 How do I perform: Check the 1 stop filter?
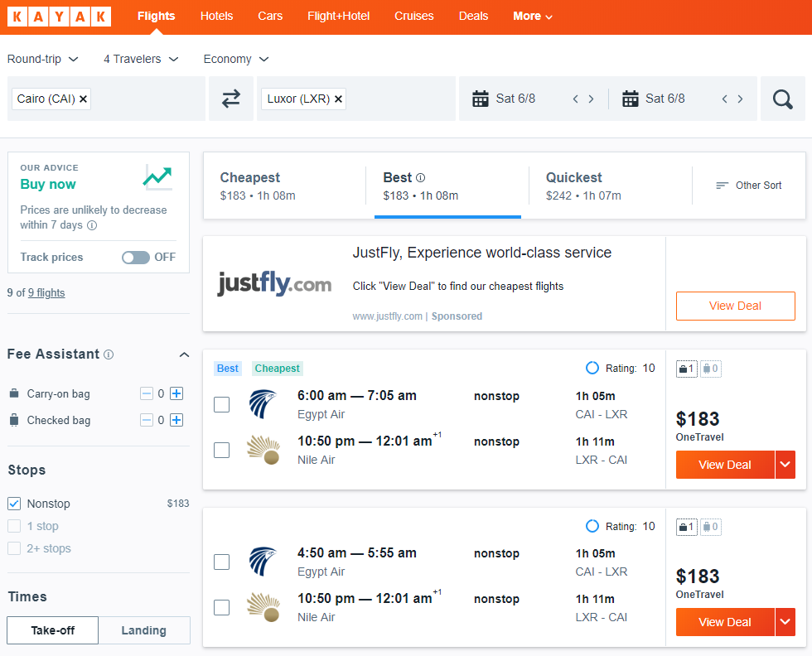coord(14,526)
